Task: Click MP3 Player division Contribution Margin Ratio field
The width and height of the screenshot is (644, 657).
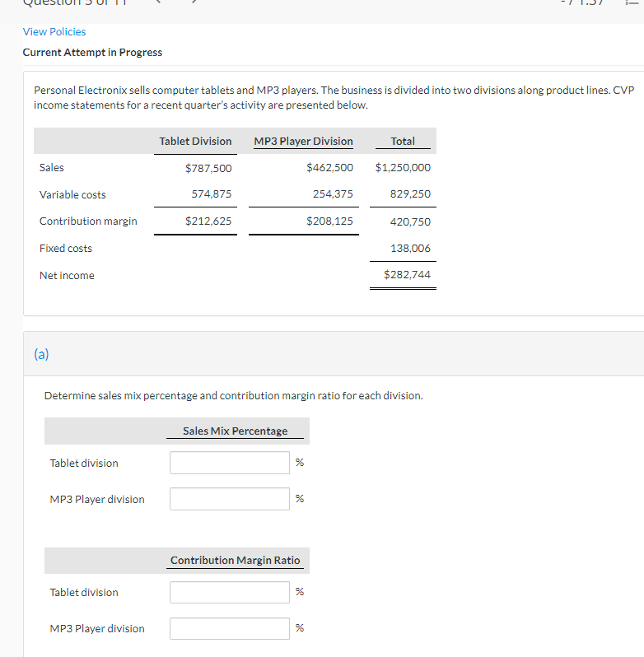Action: 230,628
